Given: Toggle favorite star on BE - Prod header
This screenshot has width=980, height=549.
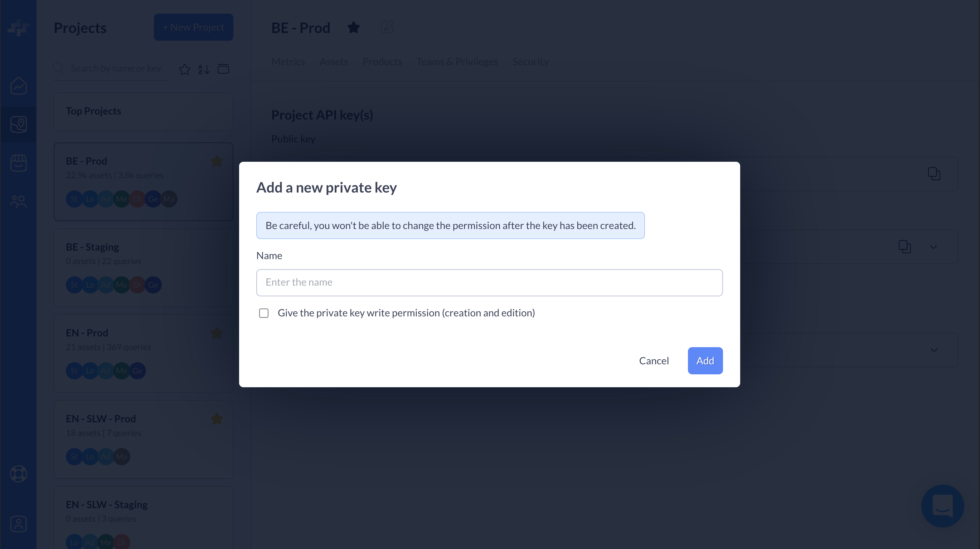Looking at the screenshot, I should click(x=353, y=28).
